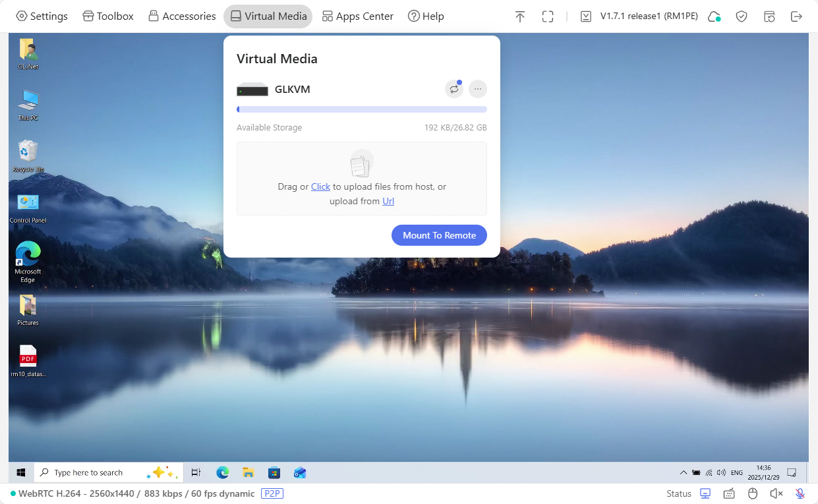818x504 pixels.
Task: Click the Mount To Remote button
Action: click(439, 235)
